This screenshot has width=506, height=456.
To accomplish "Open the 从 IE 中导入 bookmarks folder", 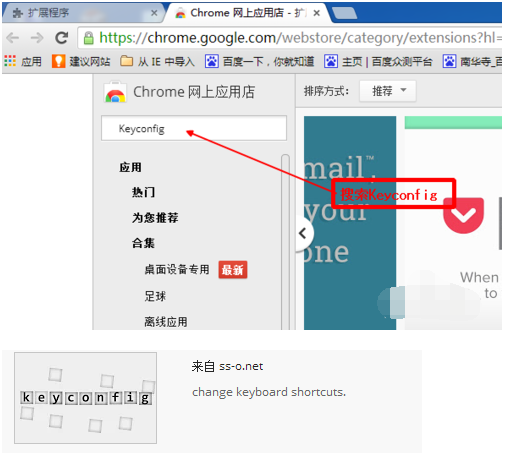I will pos(157,61).
